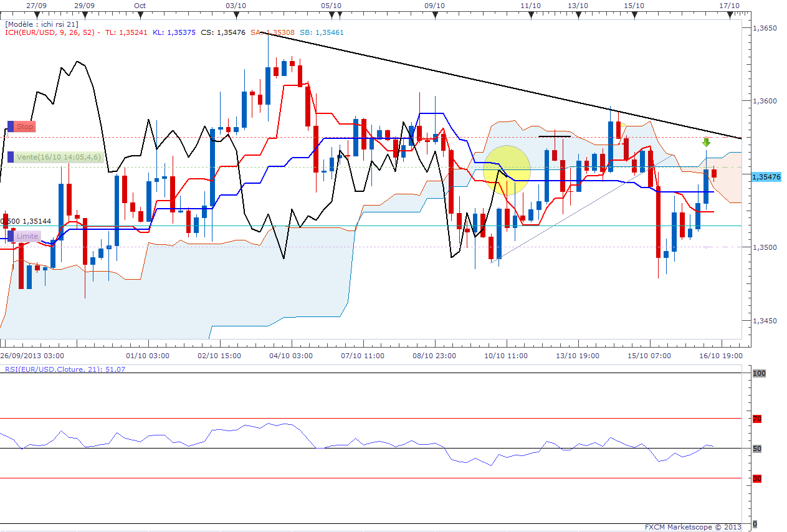Click the 11/10 date marker on top ruler

tap(530, 5)
